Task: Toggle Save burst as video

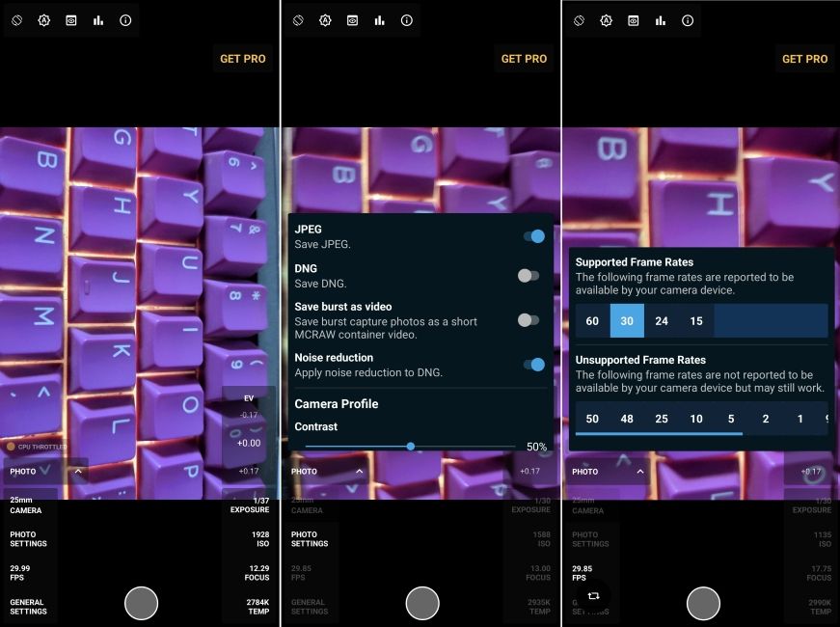Action: click(528, 319)
